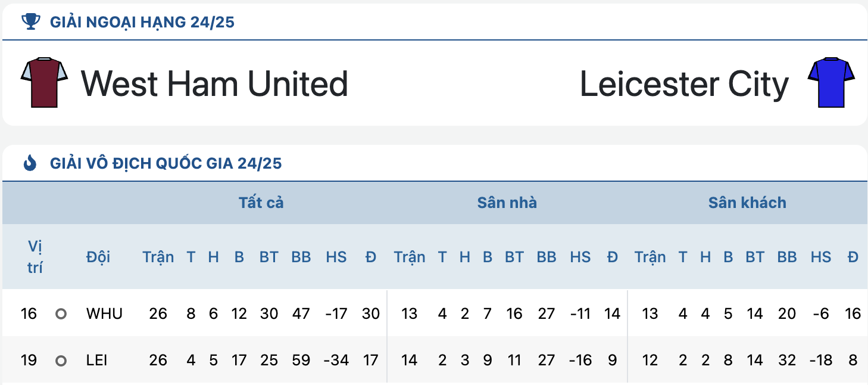Click the flame icon beside Giải Vô Địch Quốc Gia

point(30,163)
